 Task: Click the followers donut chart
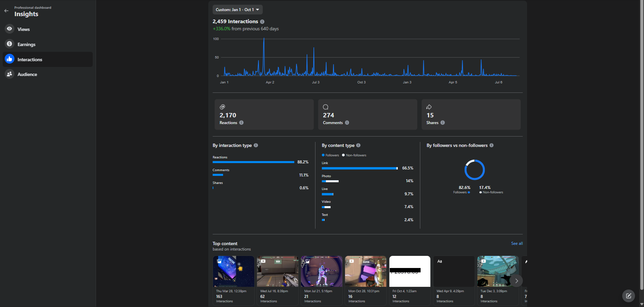click(x=474, y=170)
